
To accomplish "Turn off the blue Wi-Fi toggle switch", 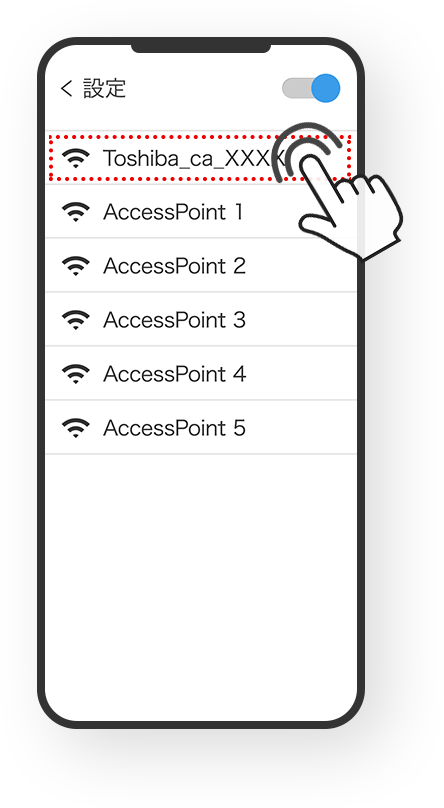I will (x=311, y=88).
